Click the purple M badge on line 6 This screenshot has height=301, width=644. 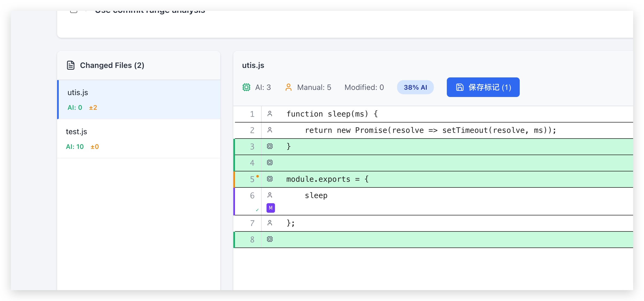click(x=271, y=208)
